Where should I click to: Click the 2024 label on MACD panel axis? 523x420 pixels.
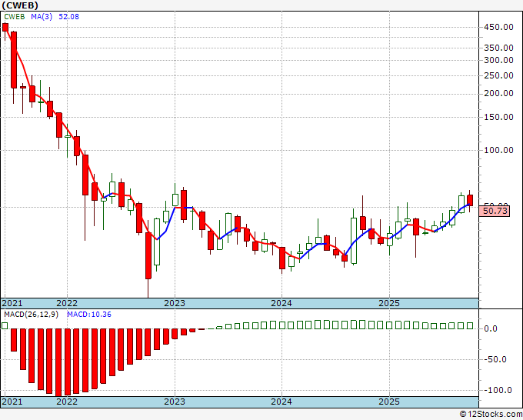coord(281,402)
